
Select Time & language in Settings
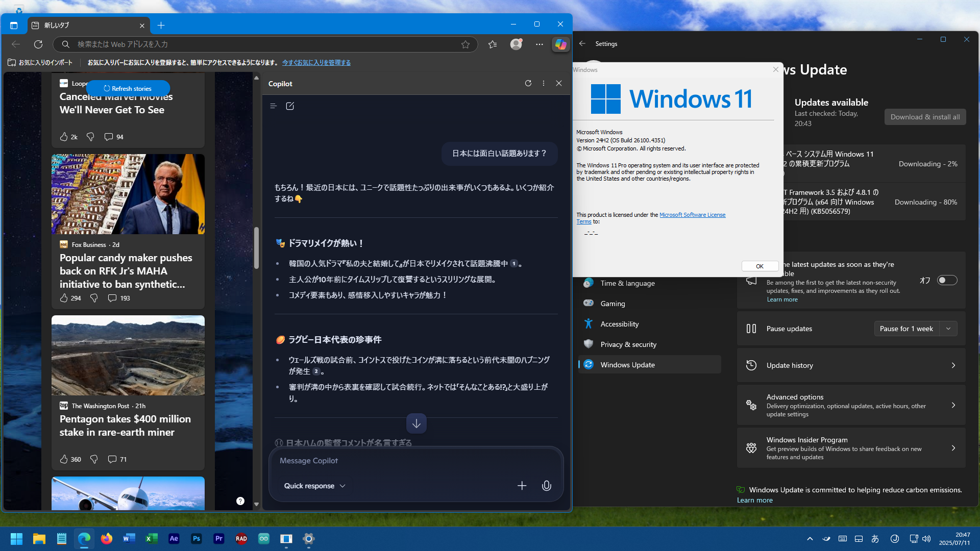tap(649, 283)
